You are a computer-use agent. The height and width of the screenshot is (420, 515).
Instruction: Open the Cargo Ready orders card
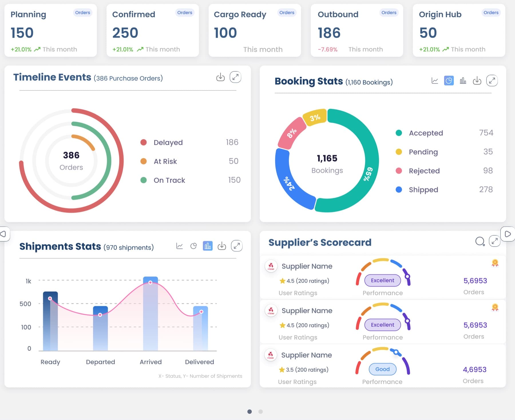click(255, 31)
